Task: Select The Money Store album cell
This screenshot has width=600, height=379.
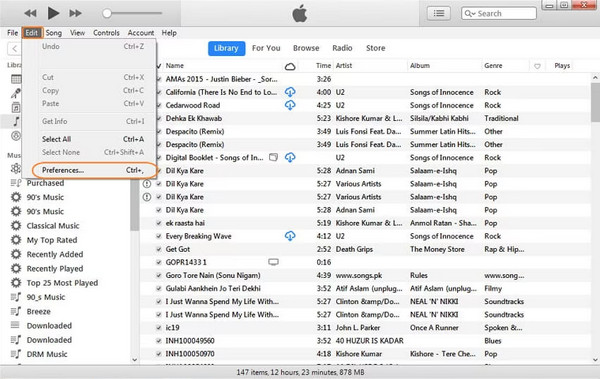Action: (437, 249)
